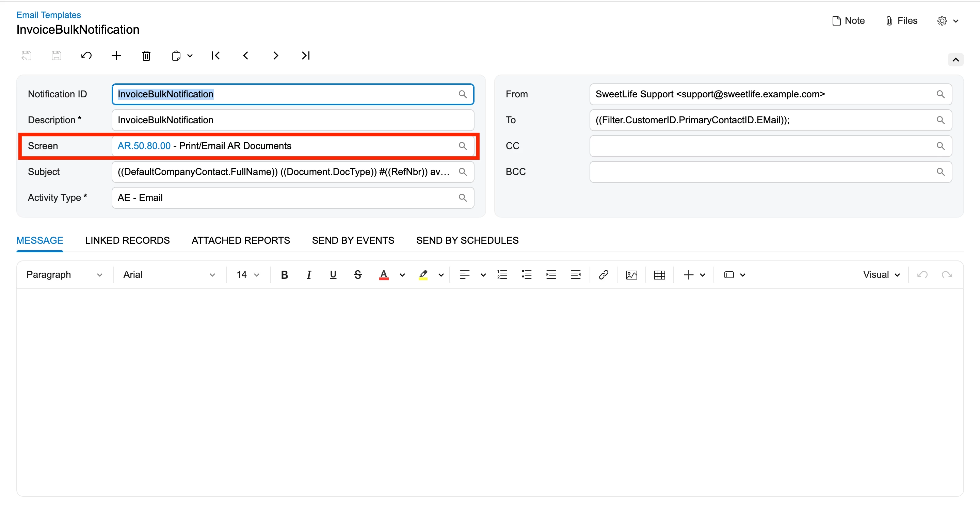The width and height of the screenshot is (980, 511).
Task: Open the Visual editor mode dropdown
Action: pos(881,275)
